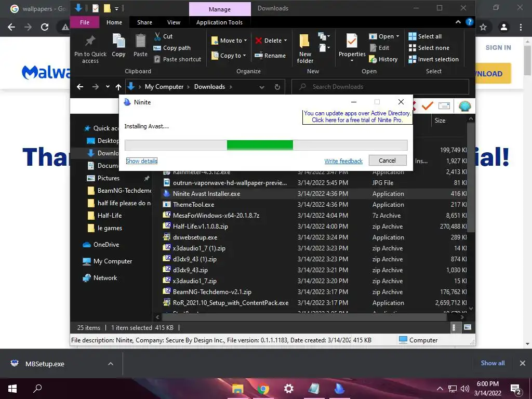Open Copy to dropdown

coord(229,56)
